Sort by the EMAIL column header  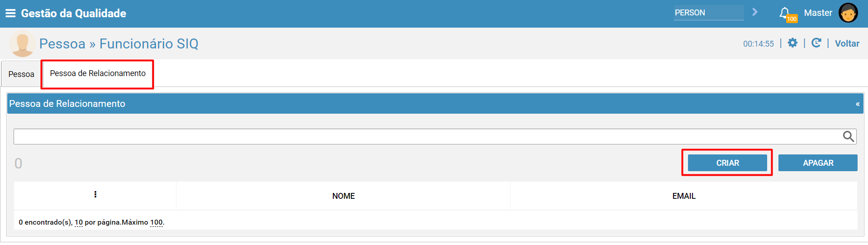pyautogui.click(x=684, y=196)
